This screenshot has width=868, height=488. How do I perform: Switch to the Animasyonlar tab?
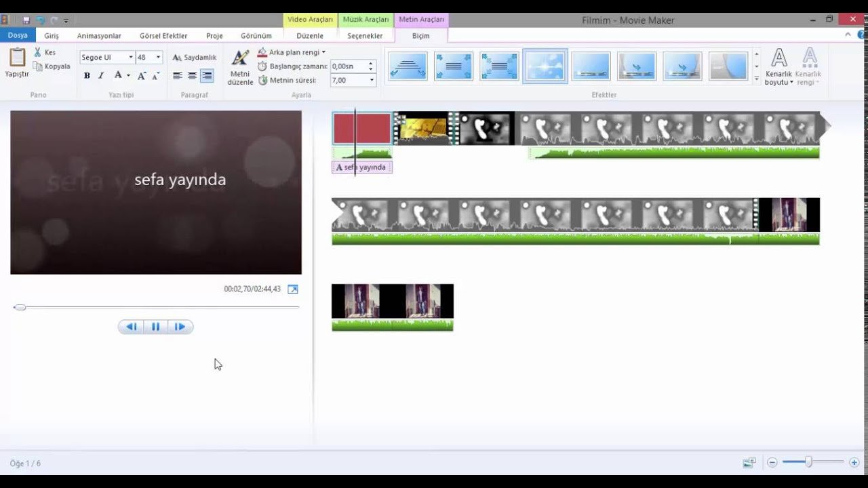click(x=99, y=36)
